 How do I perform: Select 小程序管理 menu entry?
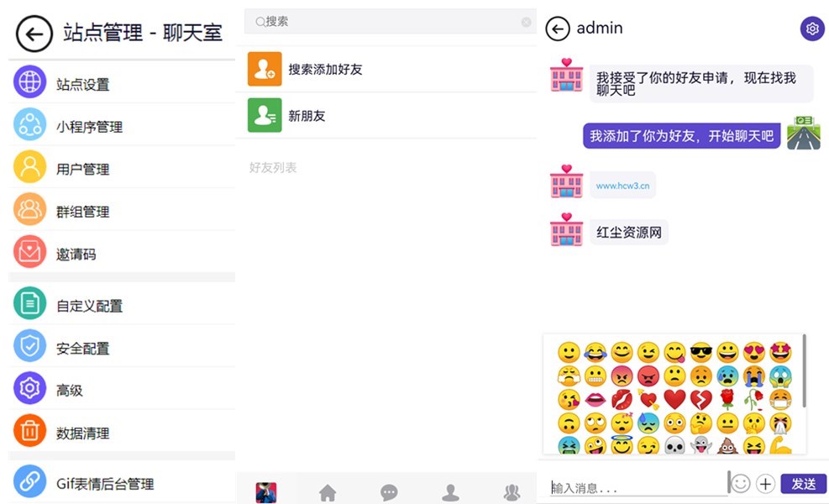click(122, 124)
